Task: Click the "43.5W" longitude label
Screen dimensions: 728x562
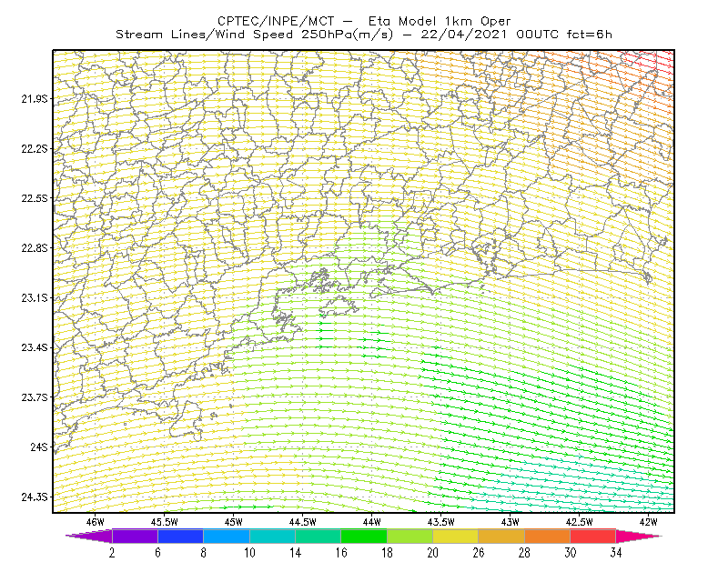Action: [x=441, y=522]
